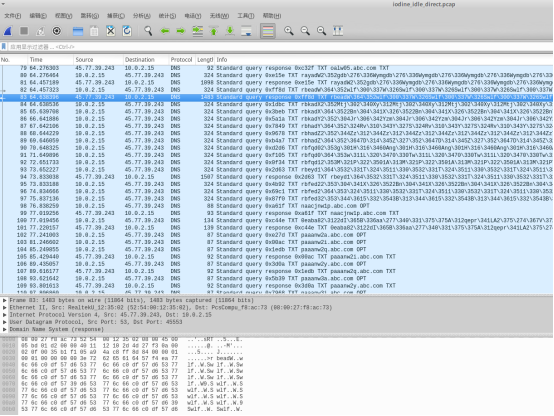Open the 跳转(G) menu

pyautogui.click(x=89, y=16)
